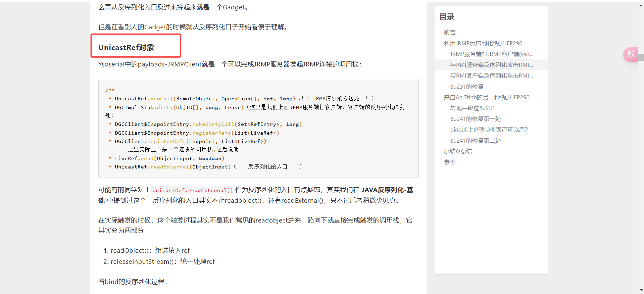Click the DGCClient$EndpointEntry.registerRefs(List<LiveRef>) code line

tap(194, 133)
